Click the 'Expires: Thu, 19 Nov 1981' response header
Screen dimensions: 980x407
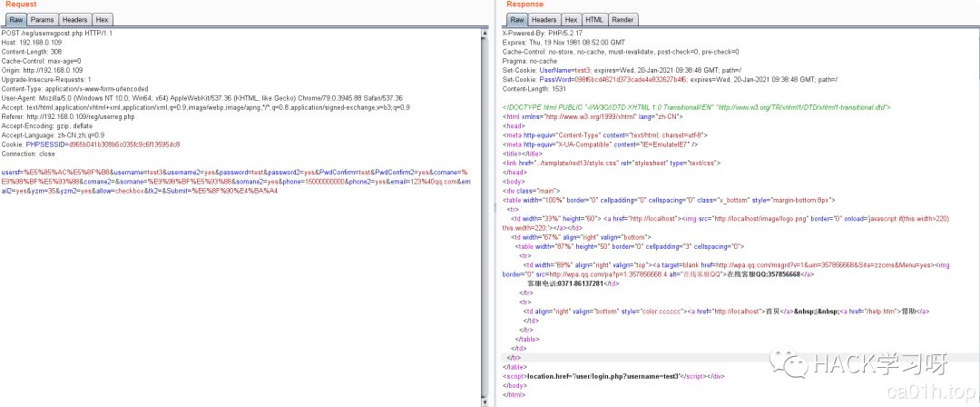coord(563,42)
